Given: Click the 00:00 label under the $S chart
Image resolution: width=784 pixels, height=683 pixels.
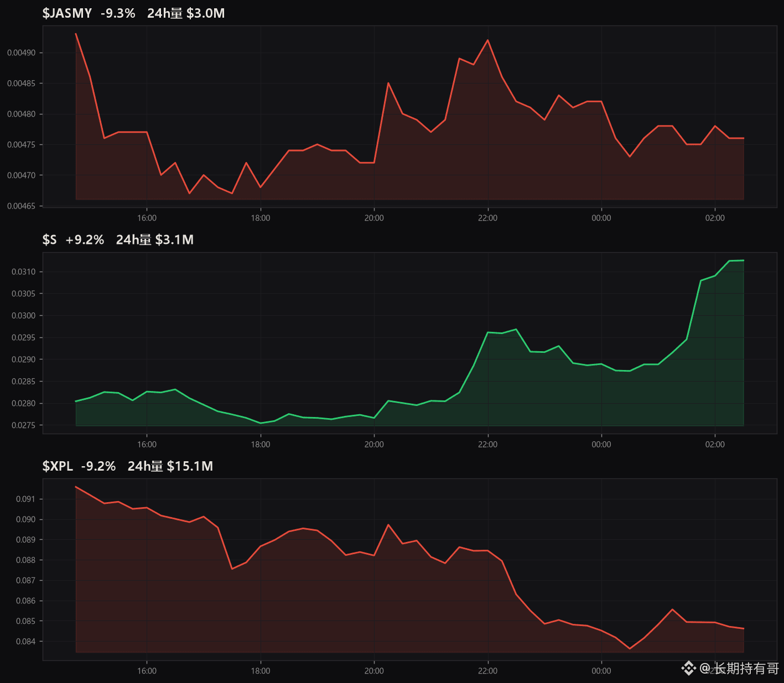Looking at the screenshot, I should pyautogui.click(x=601, y=445).
